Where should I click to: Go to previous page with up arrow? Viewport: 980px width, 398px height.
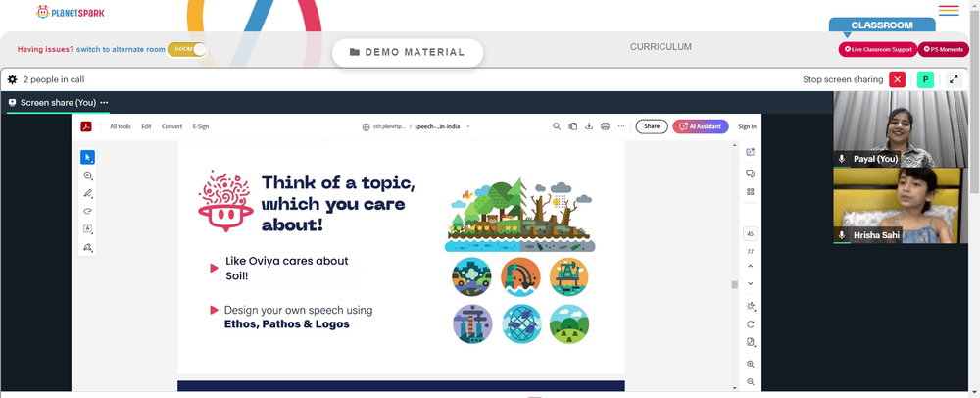[750, 267]
